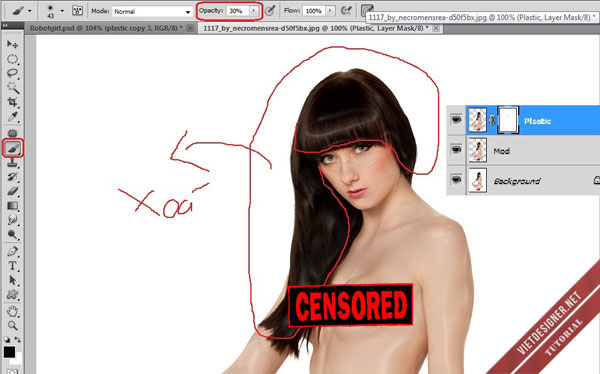Select the Plastic layer image thumbnail
This screenshot has width=600, height=374.
pos(478,120)
